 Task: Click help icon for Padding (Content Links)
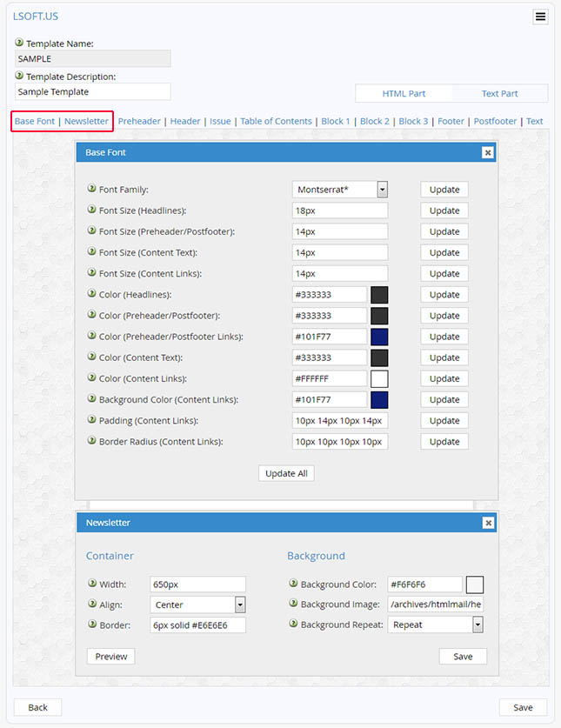pos(92,419)
